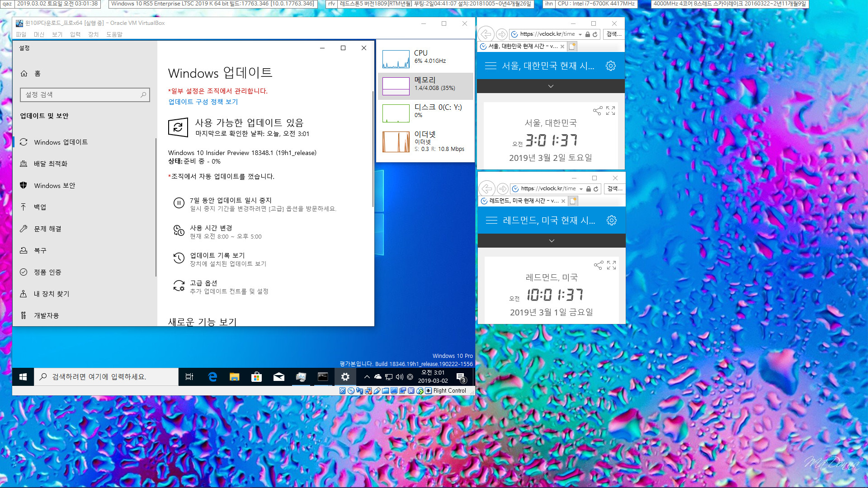Click the guest Windows Start button

click(23, 377)
